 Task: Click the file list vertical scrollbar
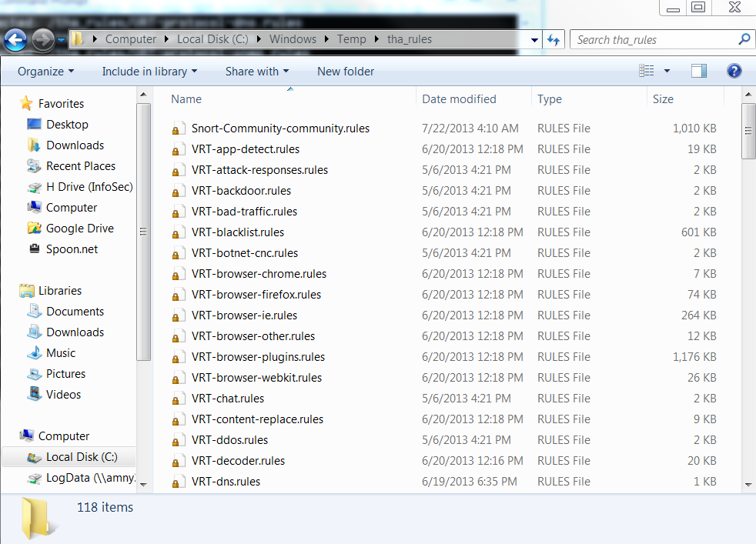pyautogui.click(x=748, y=308)
